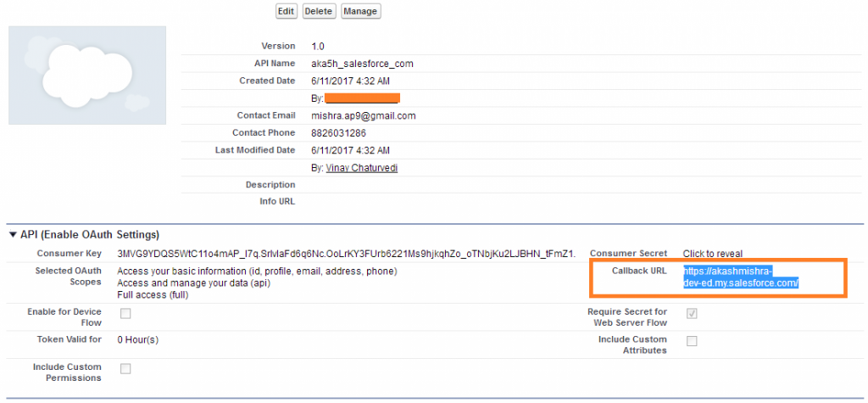Toggle Require Secret for Web Server Flow

[x=692, y=314]
